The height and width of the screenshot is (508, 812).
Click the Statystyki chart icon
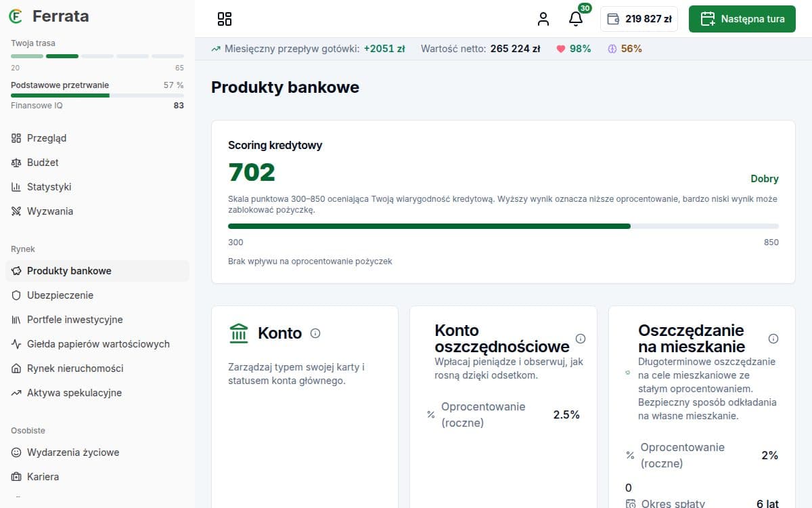(16, 187)
